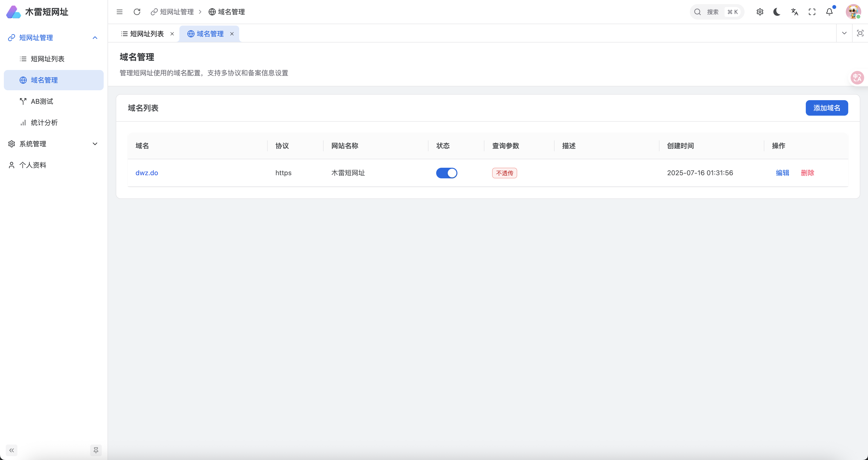Open the dwz.do domain link
The image size is (868, 460).
[x=147, y=173]
